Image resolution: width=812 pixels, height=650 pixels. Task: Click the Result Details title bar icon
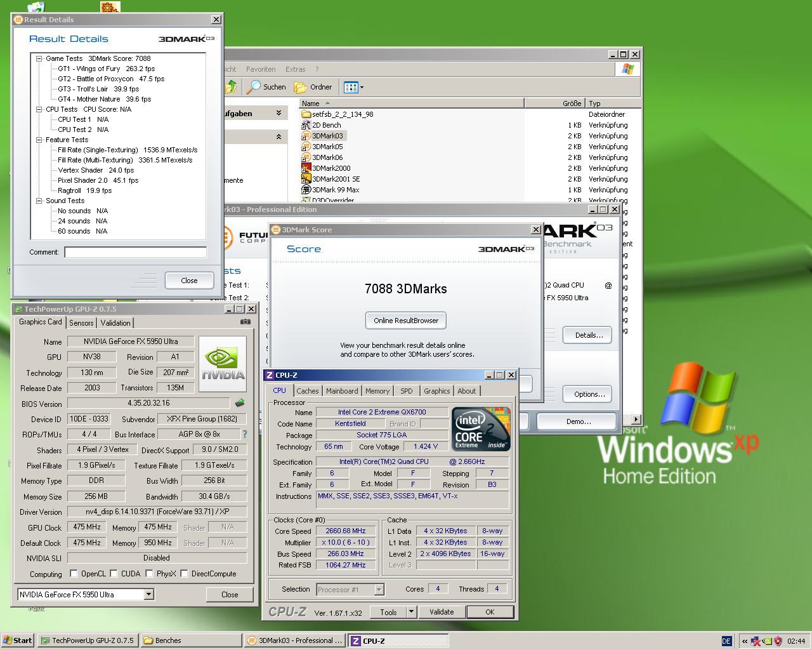point(18,20)
